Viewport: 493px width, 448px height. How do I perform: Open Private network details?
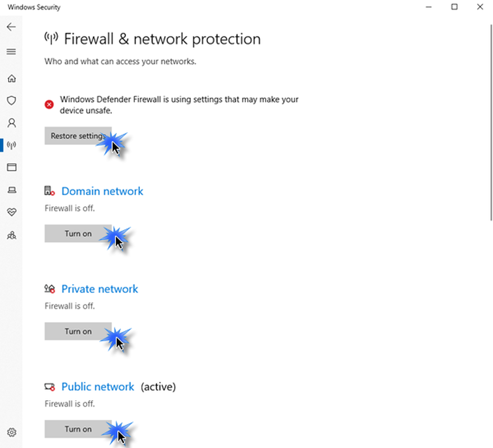click(x=100, y=289)
